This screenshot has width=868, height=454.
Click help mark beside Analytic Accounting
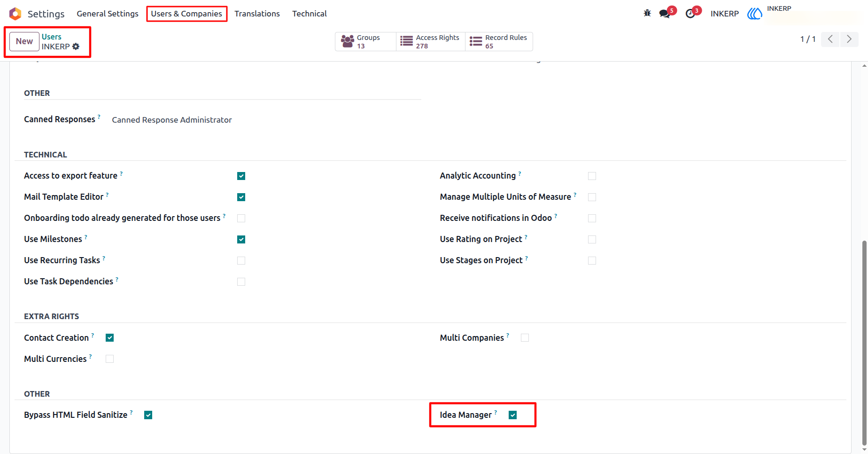[519, 173]
